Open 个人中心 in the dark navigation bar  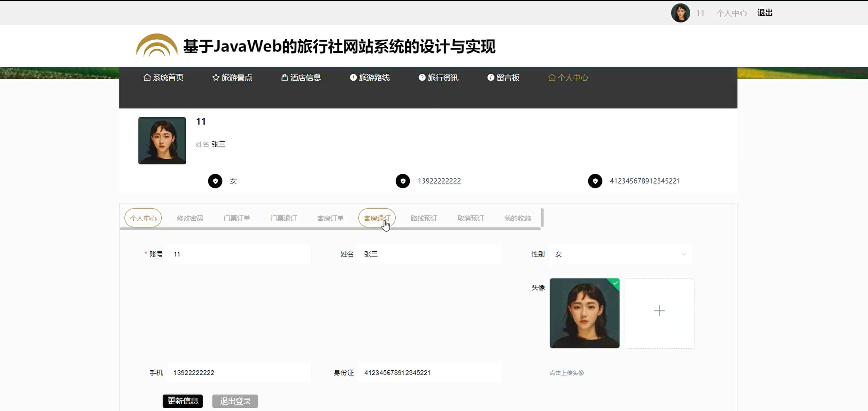coord(568,77)
